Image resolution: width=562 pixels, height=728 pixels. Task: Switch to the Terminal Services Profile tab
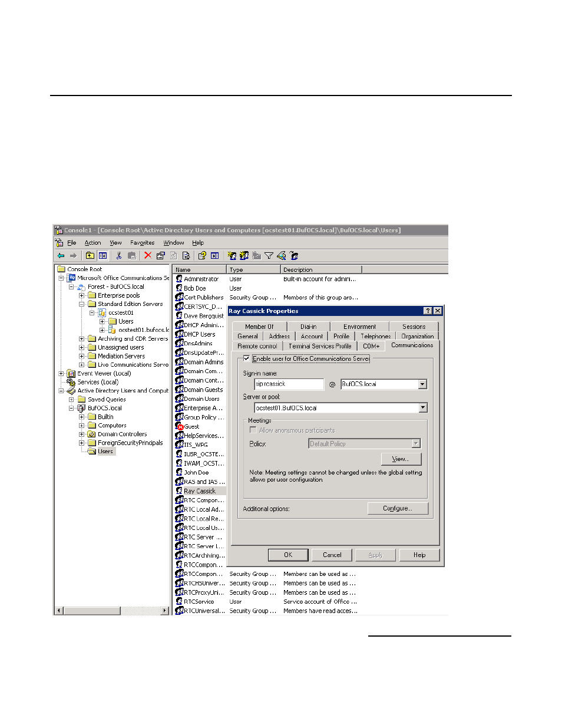(x=319, y=346)
